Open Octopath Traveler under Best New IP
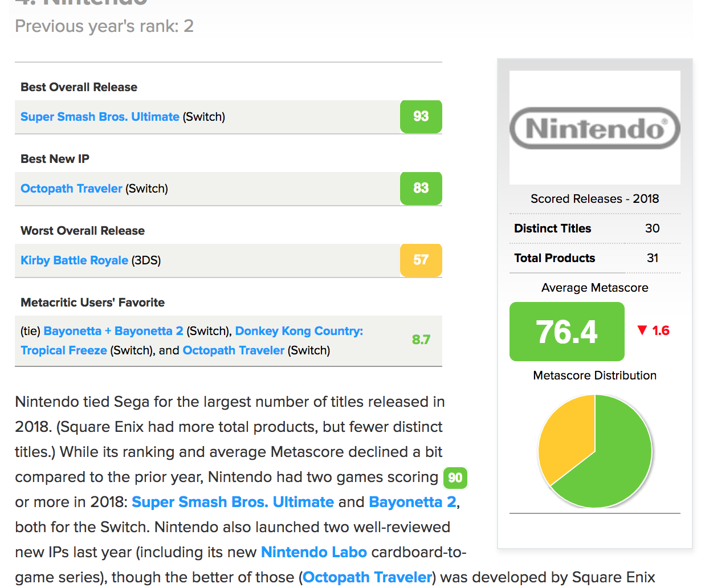701x588 pixels. coord(71,189)
